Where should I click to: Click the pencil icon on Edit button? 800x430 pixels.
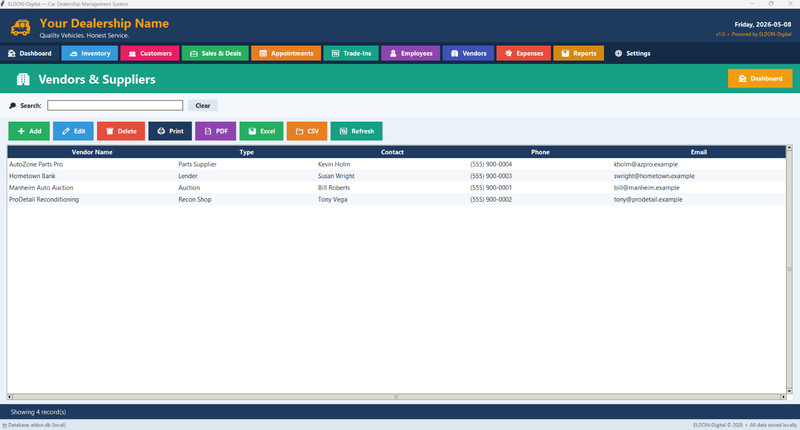(x=66, y=131)
